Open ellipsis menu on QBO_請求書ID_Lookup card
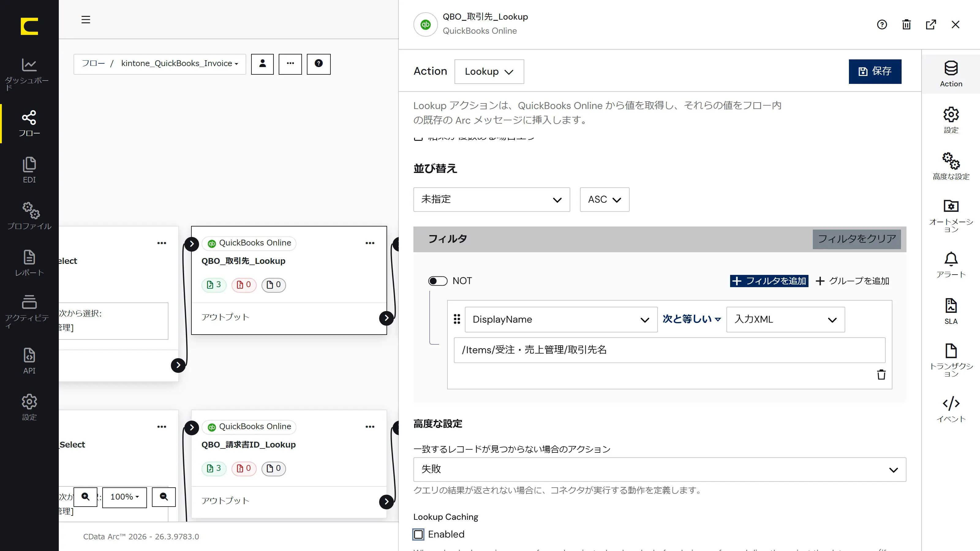This screenshot has height=551, width=980. point(370,427)
